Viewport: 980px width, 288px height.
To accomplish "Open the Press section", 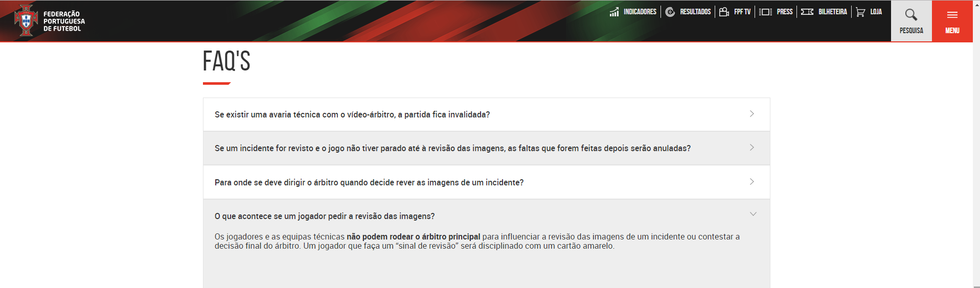I will point(785,12).
